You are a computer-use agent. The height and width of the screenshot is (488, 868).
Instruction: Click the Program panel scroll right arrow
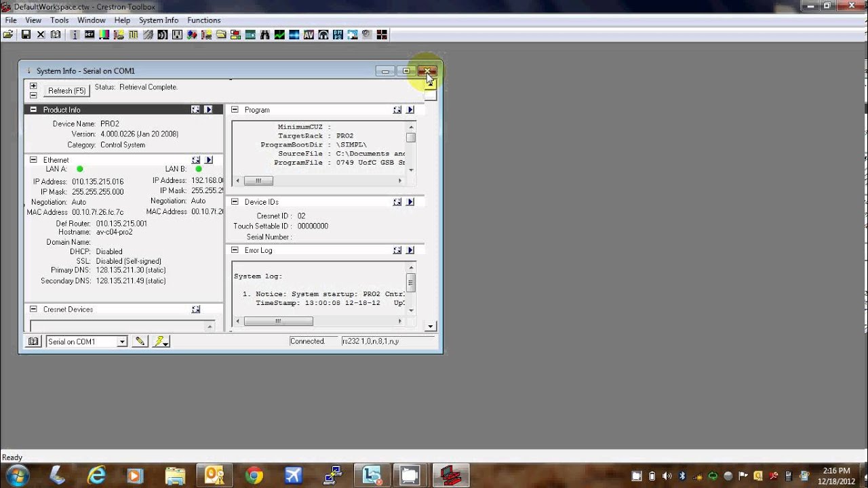(400, 181)
